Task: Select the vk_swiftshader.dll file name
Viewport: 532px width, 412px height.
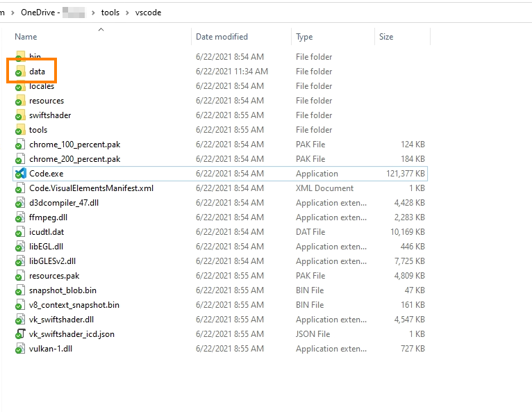Action: coord(61,320)
